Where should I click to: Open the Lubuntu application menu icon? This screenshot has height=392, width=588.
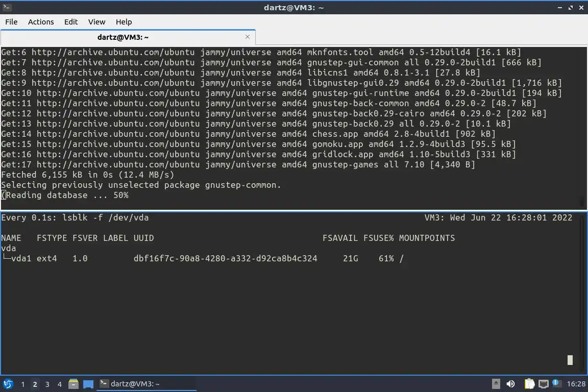point(8,384)
